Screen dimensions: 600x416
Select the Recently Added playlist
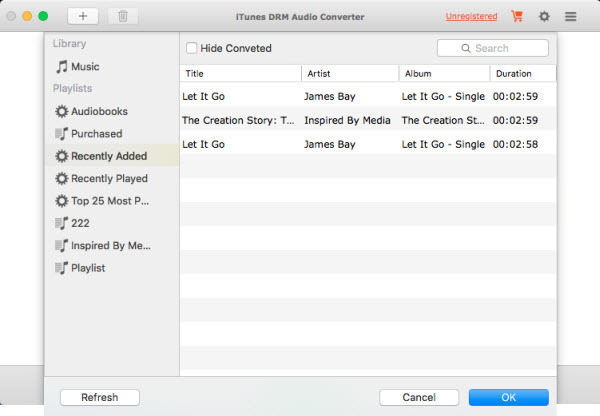pyautogui.click(x=112, y=156)
